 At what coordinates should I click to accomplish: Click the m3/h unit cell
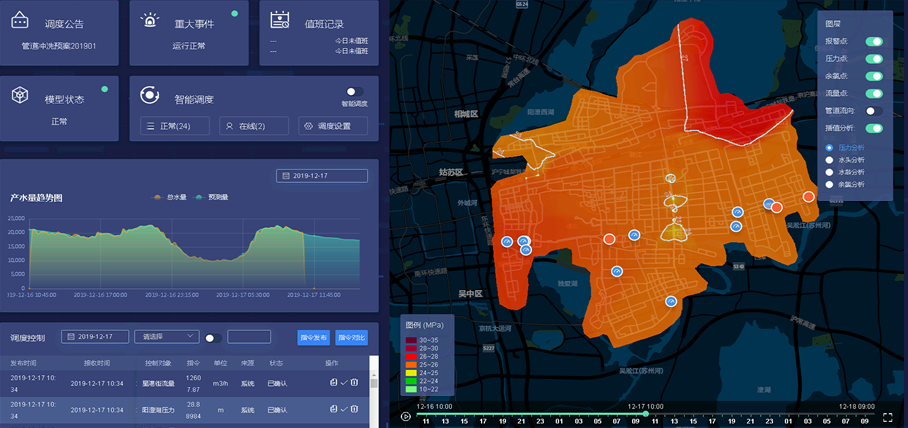pos(220,383)
